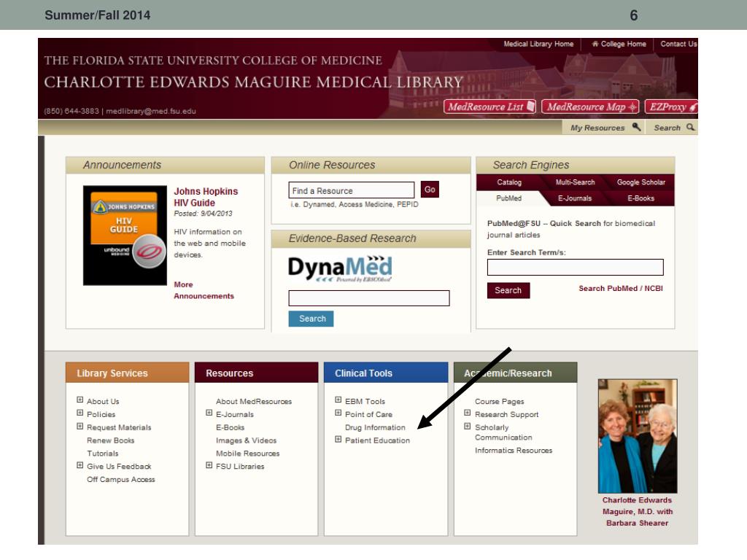
Task: Open the MedResource Map button
Action: 591,106
